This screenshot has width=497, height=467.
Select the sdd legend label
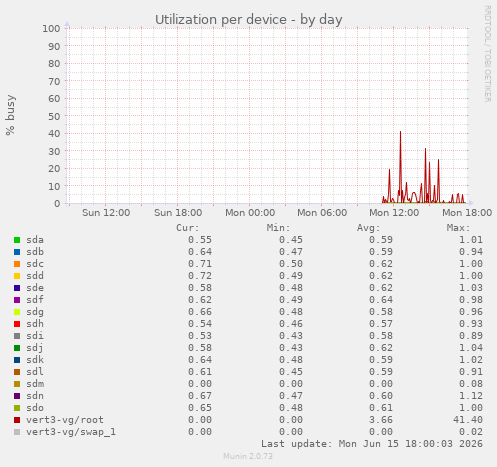35,276
